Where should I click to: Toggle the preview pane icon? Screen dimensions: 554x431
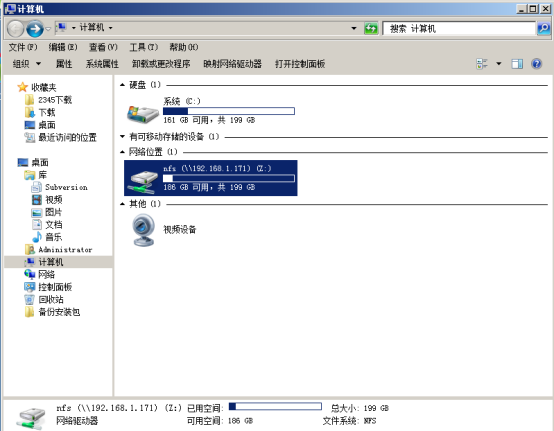[x=517, y=64]
